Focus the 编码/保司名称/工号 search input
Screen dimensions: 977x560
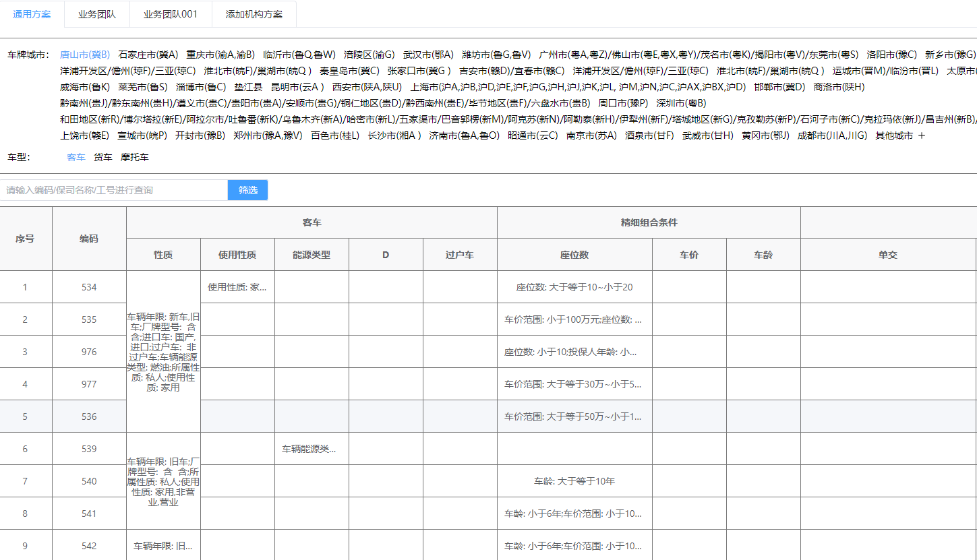pyautogui.click(x=114, y=190)
